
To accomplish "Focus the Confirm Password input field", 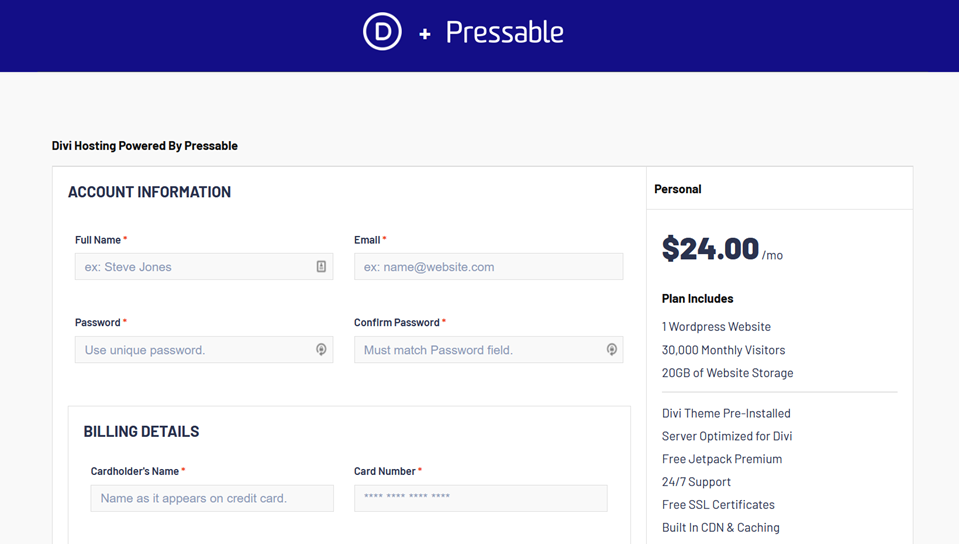I will [480, 350].
